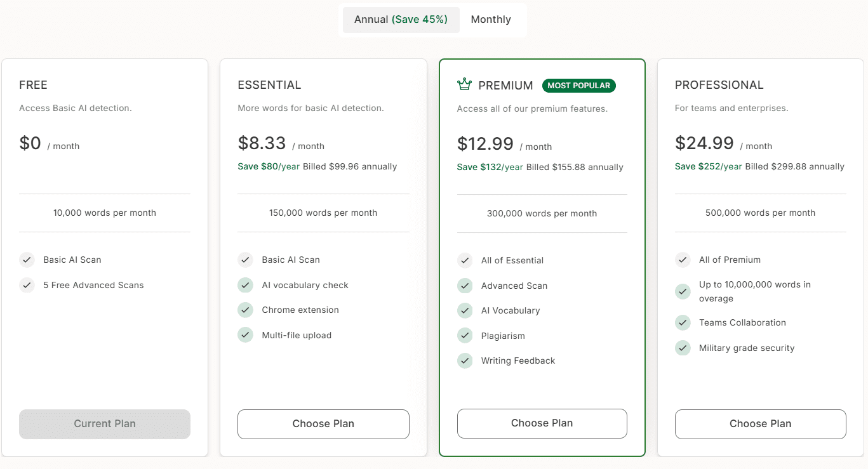Click the checkmark beside Teams Collaboration

tap(683, 322)
